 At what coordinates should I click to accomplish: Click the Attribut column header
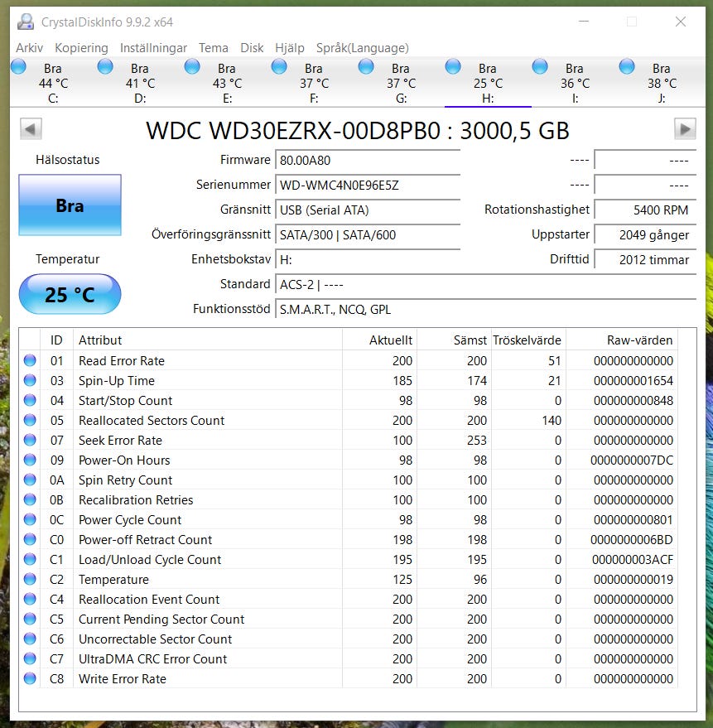click(x=208, y=340)
